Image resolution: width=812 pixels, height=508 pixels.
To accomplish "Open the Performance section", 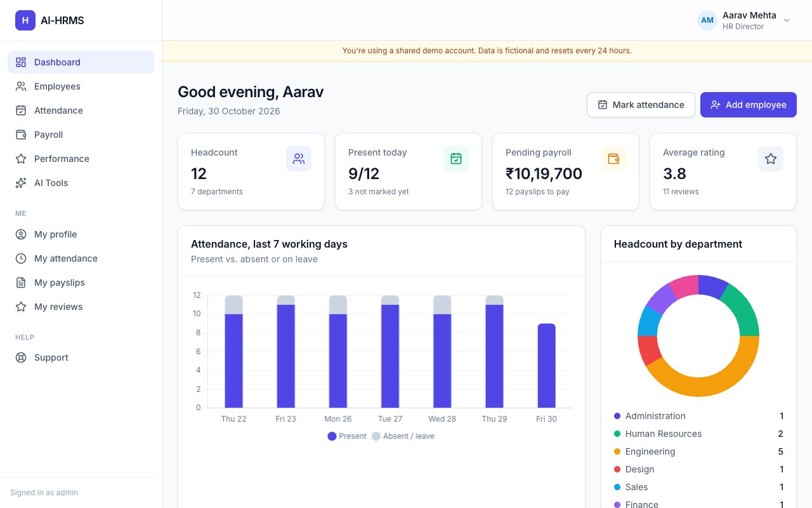I will coord(81,159).
